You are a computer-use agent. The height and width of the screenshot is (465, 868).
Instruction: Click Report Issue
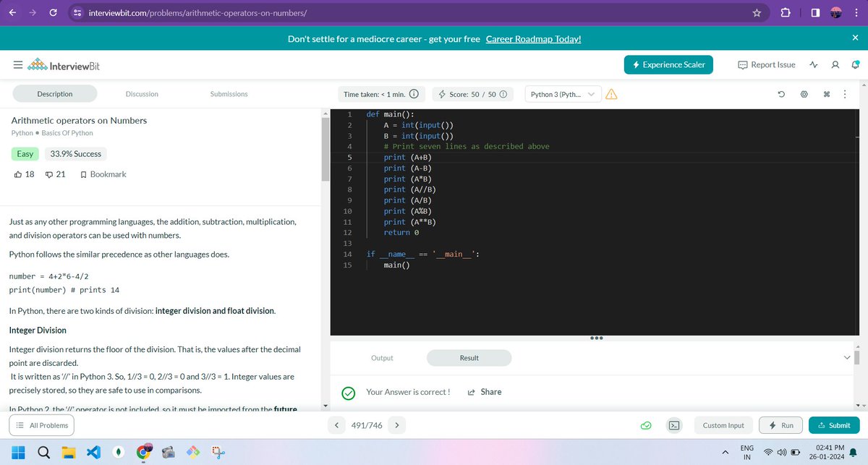(x=767, y=64)
